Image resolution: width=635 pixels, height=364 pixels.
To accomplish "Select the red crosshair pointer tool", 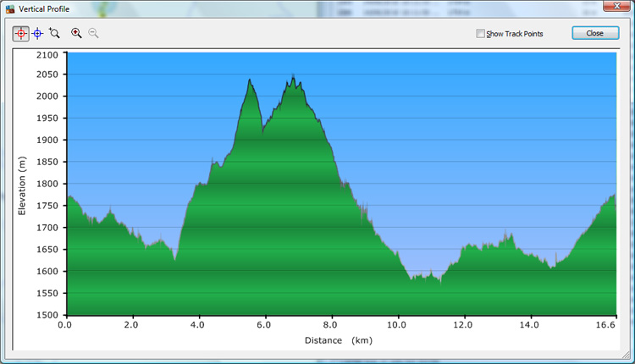I will point(21,34).
